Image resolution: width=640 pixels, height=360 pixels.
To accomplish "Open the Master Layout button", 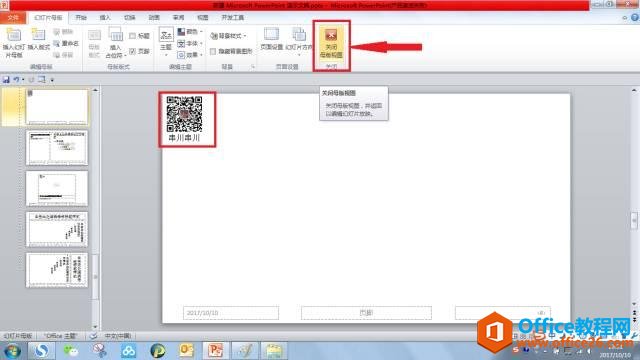I will tap(94, 44).
